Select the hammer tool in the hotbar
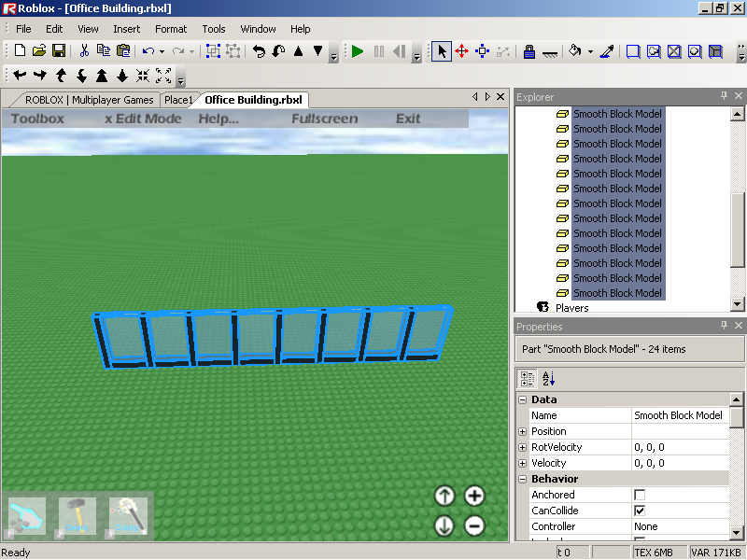This screenshot has width=747, height=560. pyautogui.click(x=78, y=516)
